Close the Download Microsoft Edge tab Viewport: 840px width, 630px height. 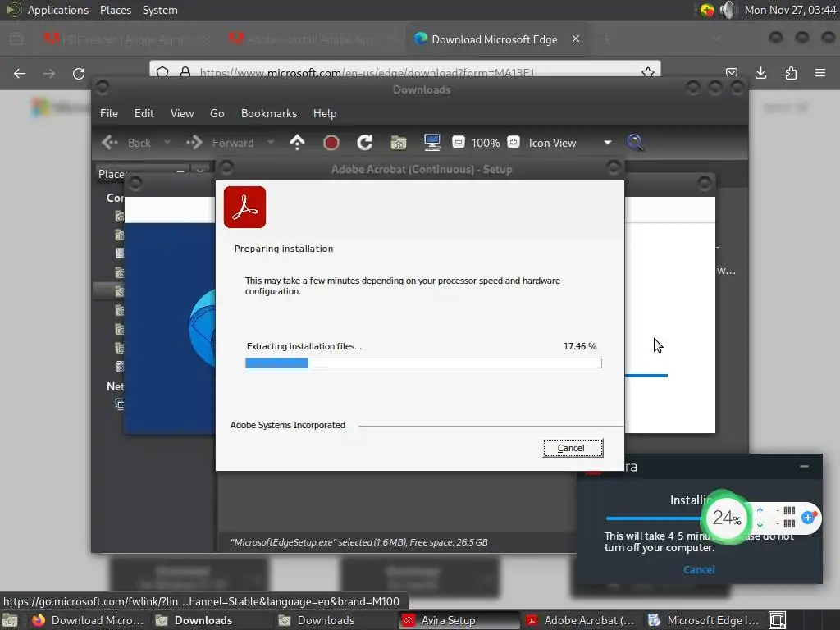(576, 39)
